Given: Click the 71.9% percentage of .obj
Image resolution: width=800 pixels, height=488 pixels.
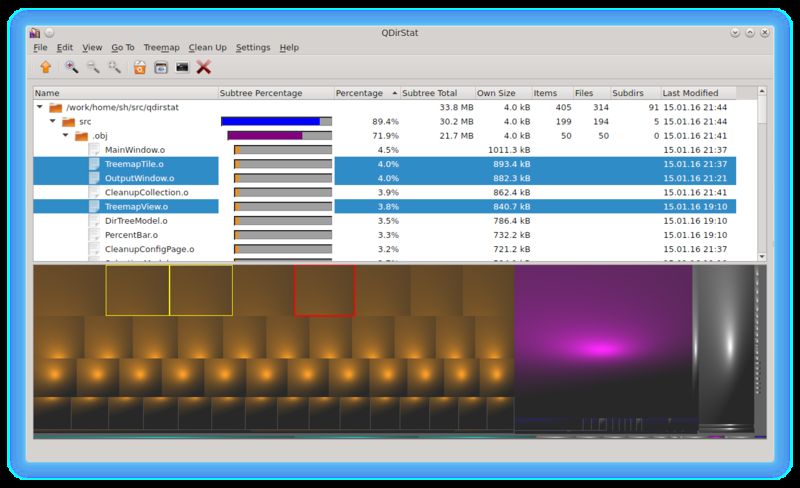Looking at the screenshot, I should point(386,136).
